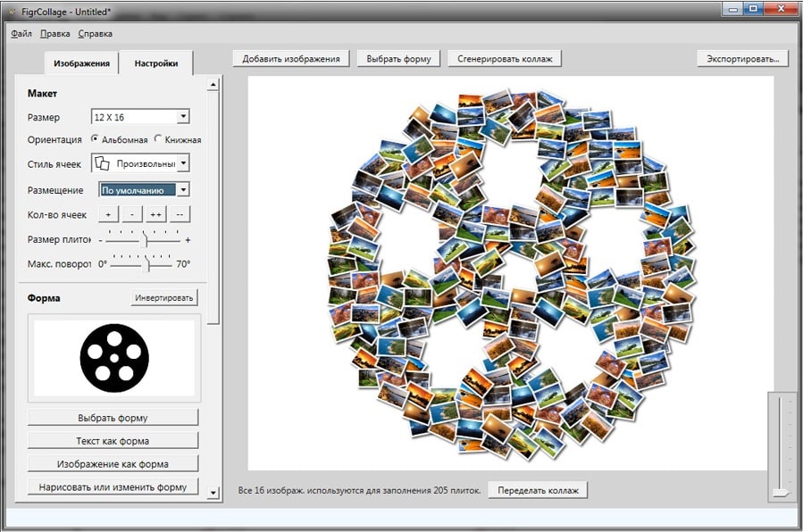Click the scroll down arrow in settings panel
Image resolution: width=803 pixels, height=532 pixels.
point(213,492)
